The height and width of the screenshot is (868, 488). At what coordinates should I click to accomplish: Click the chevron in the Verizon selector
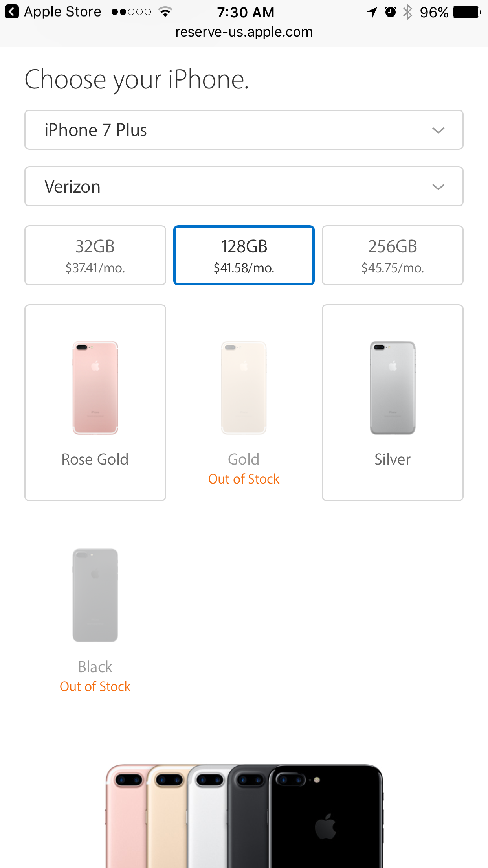click(438, 187)
